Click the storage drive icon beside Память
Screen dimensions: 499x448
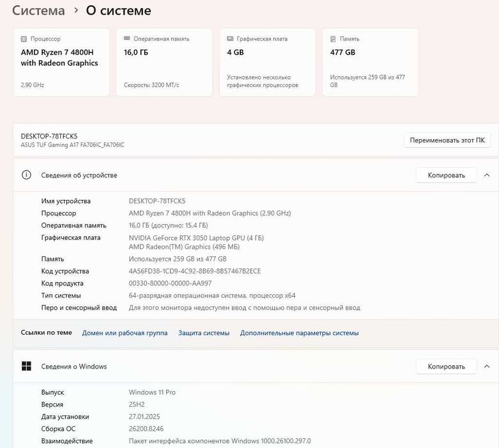tap(333, 39)
